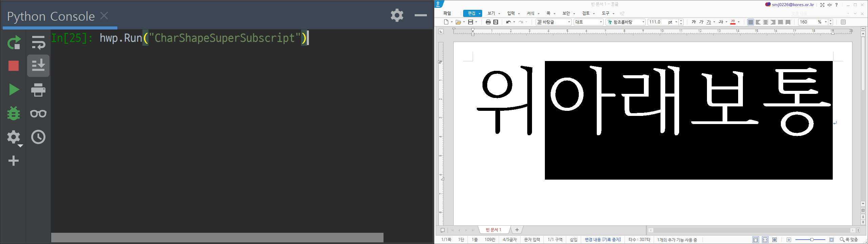Screen dimensions: 868x244
Task: Rerun the Python console
Action: (14, 42)
